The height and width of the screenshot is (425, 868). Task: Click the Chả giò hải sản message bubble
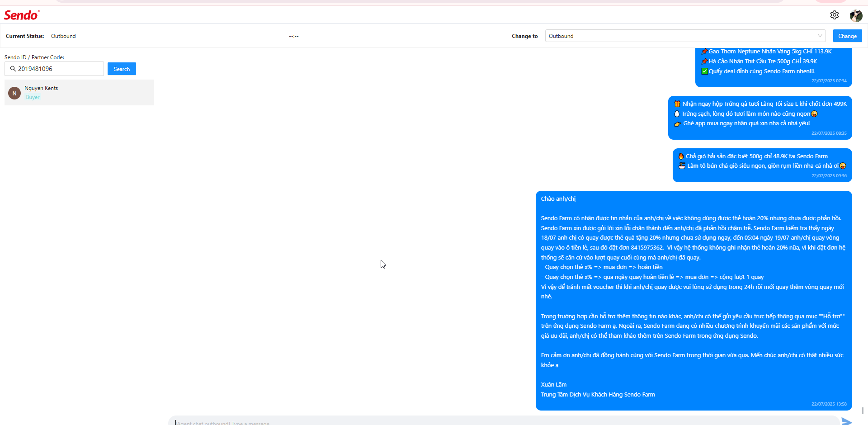762,165
